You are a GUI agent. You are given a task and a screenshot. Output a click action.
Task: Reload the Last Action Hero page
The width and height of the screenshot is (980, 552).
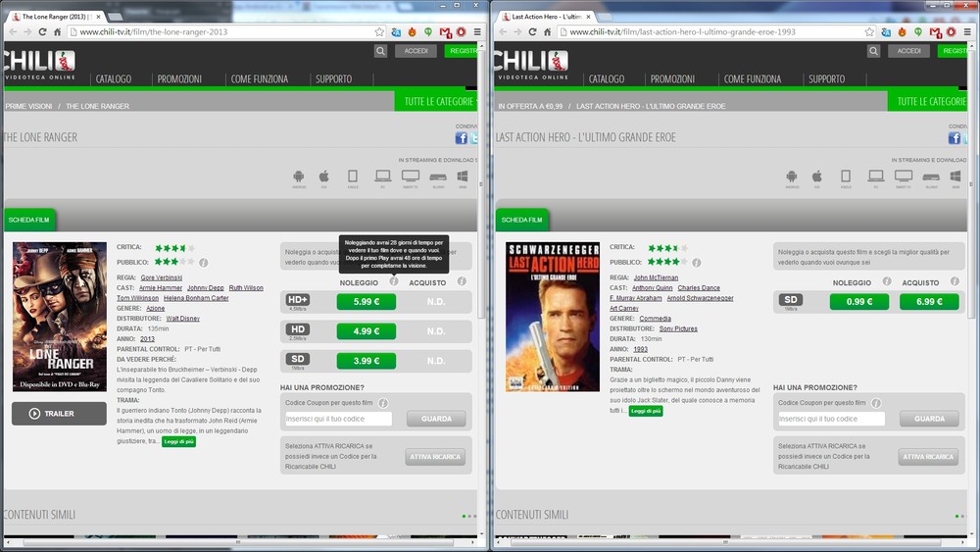[532, 32]
